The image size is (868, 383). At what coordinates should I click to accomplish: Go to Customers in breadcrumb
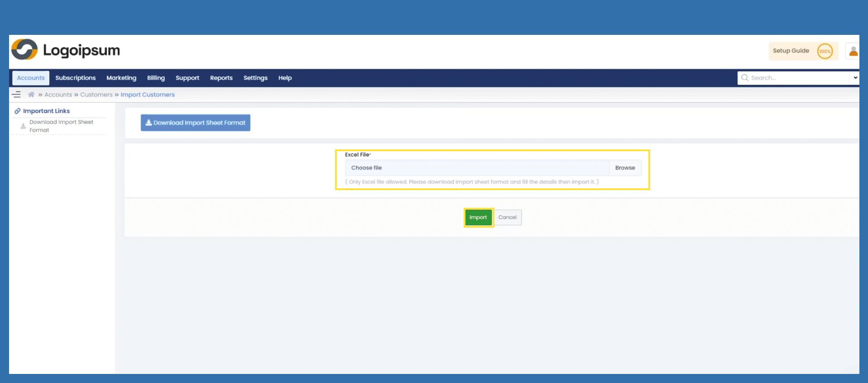(96, 95)
